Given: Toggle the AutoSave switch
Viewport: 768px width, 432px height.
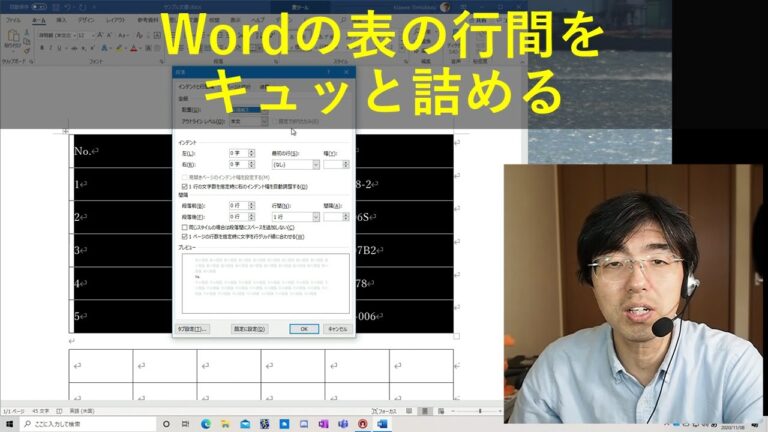Looking at the screenshot, I should click(38, 7).
